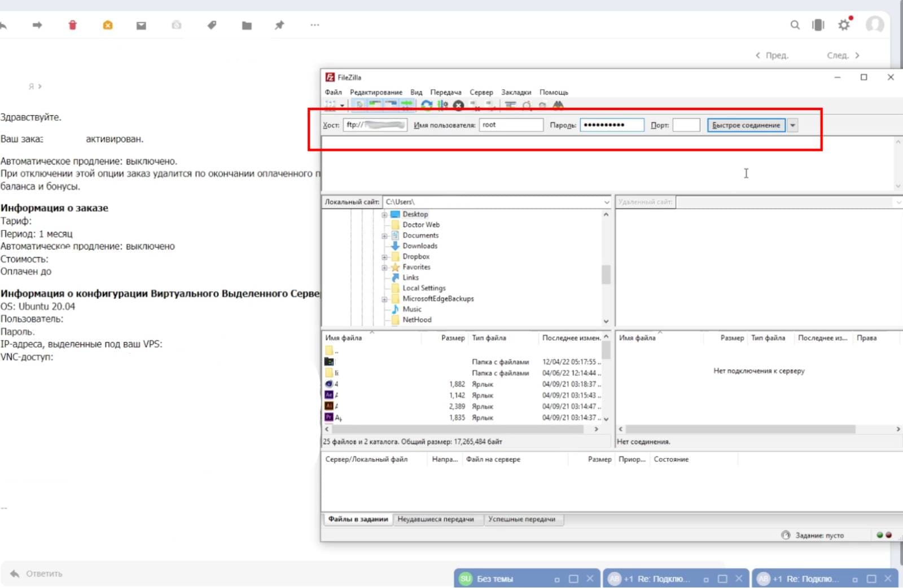Go to previous email via Пред.
Viewport: 903px width, 588px height.
[x=772, y=55]
